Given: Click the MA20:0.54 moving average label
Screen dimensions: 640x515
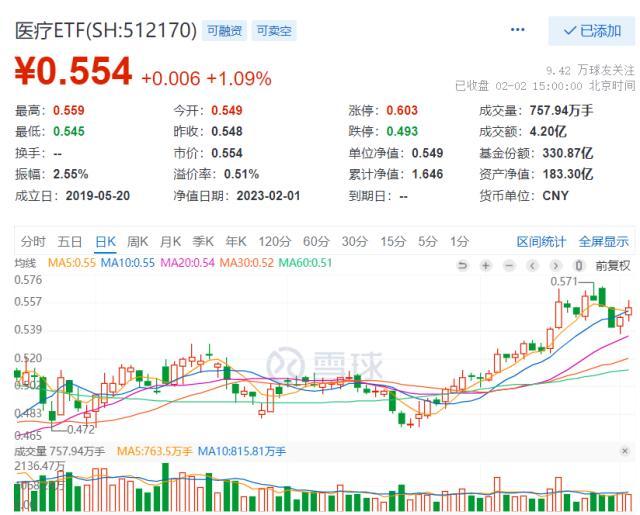Looking at the screenshot, I should 187,262.
